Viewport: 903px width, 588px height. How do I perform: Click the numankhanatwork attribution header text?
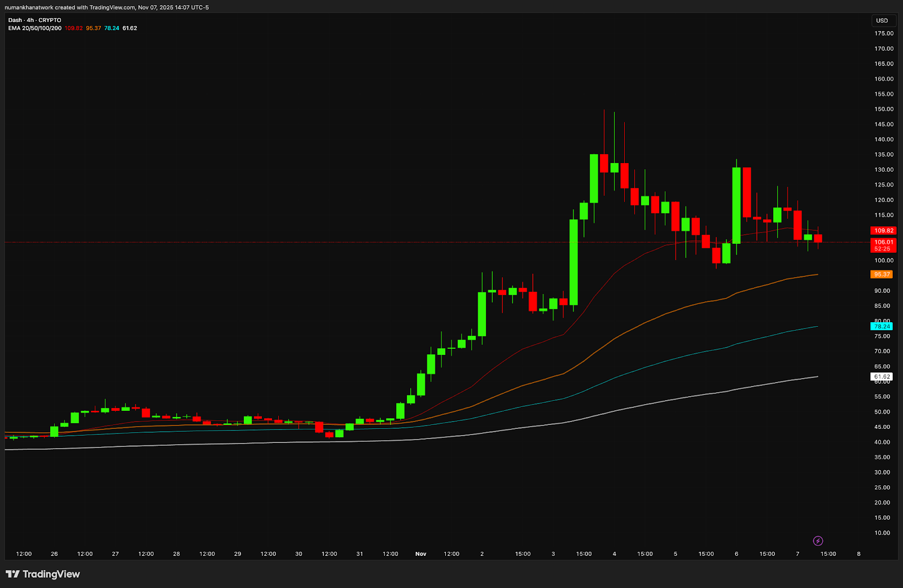tap(107, 7)
